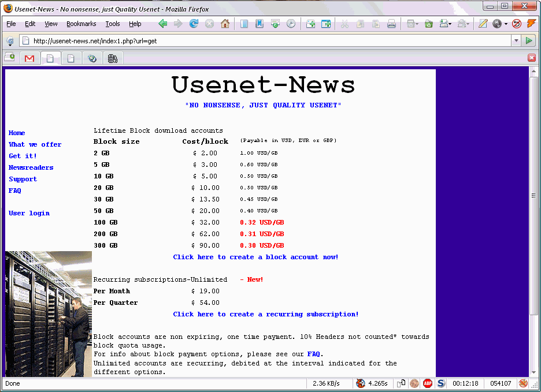Click the blue S status bar icon

(441, 383)
